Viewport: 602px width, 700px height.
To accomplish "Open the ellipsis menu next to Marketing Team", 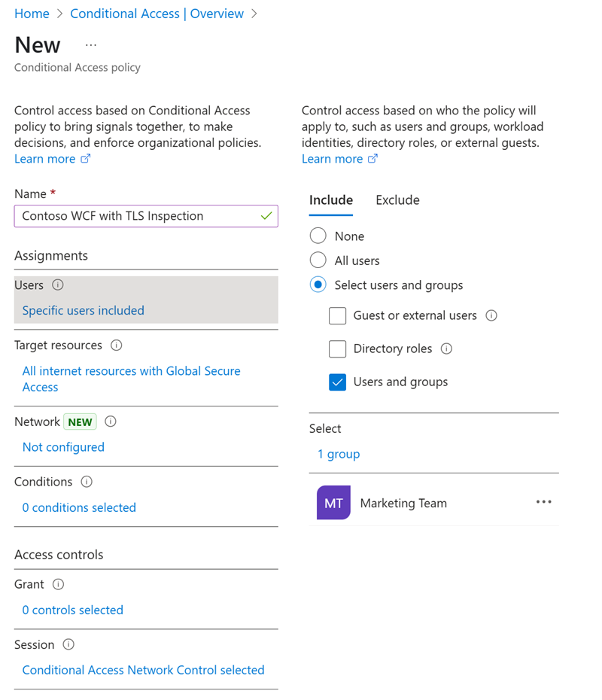I will (x=544, y=503).
